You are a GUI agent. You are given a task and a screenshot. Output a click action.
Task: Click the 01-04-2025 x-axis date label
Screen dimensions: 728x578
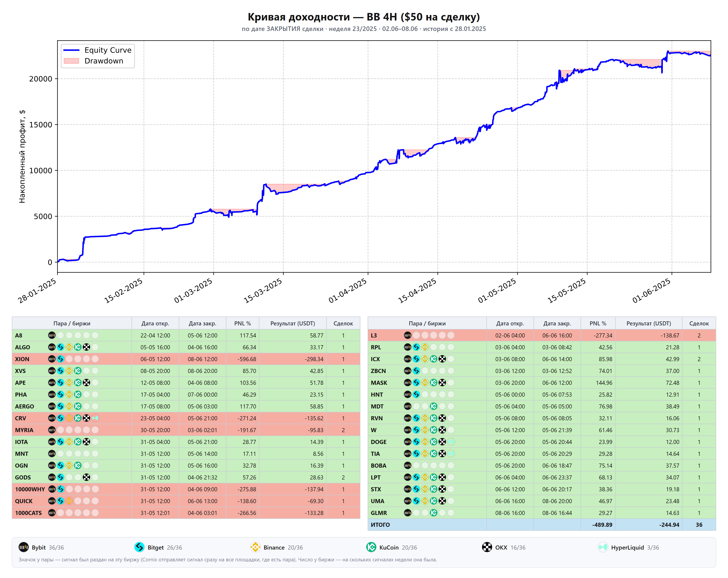click(x=347, y=291)
